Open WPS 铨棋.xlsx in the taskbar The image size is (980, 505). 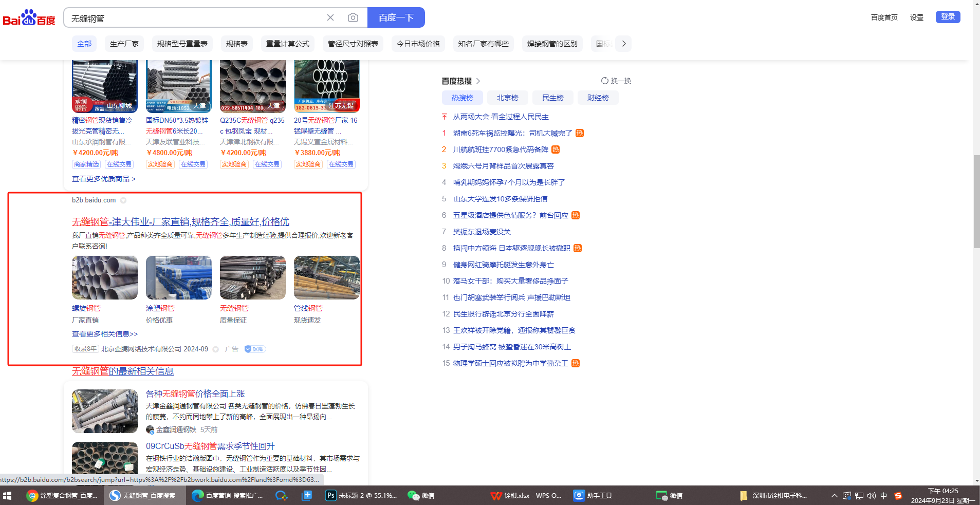point(526,495)
